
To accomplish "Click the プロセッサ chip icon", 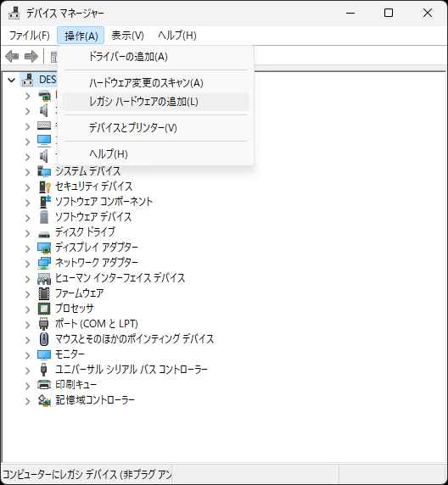I will (x=44, y=309).
